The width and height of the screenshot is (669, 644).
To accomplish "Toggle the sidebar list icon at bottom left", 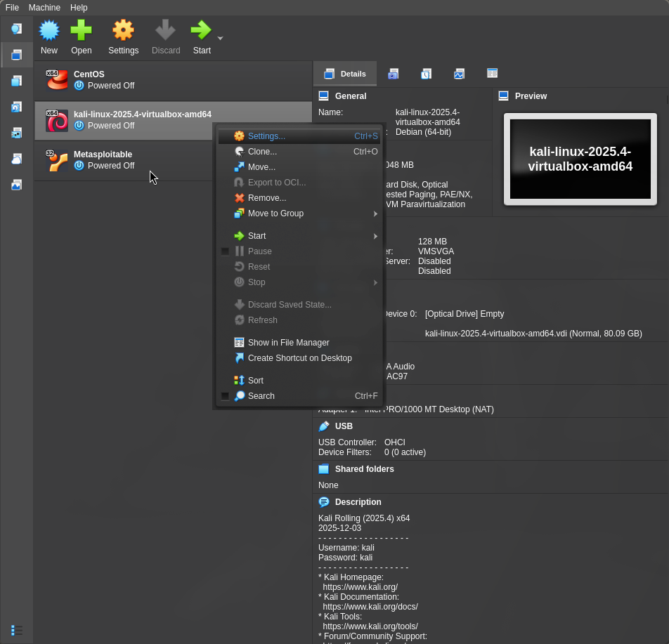I will click(17, 630).
